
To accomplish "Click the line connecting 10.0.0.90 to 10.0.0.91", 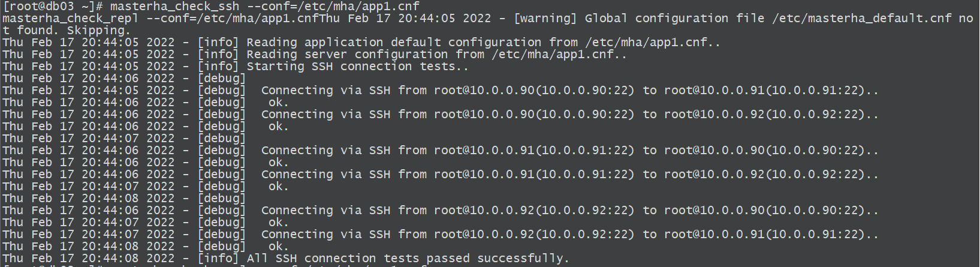I will 441,90.
